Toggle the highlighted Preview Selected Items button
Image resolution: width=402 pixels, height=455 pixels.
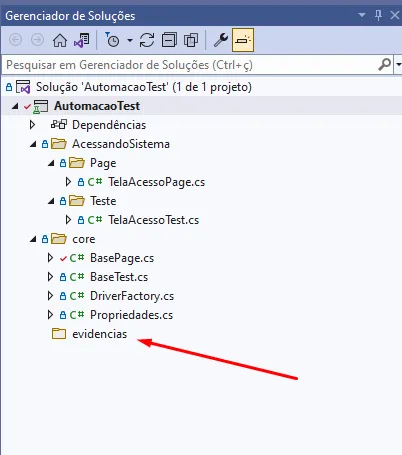coord(243,40)
